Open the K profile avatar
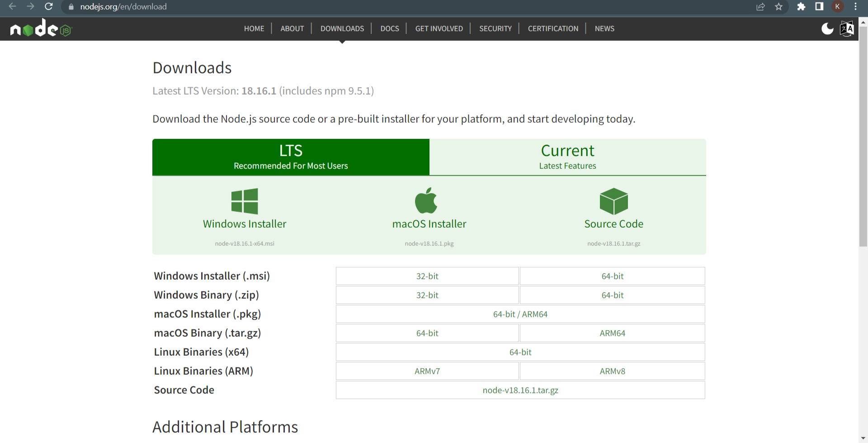 pyautogui.click(x=837, y=6)
